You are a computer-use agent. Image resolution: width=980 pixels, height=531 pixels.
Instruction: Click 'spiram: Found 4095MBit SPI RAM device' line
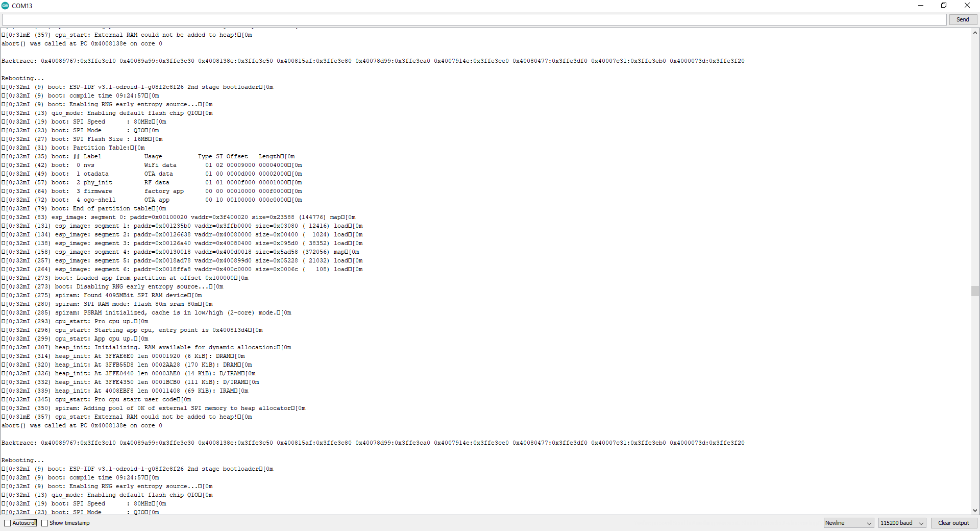tap(102, 295)
